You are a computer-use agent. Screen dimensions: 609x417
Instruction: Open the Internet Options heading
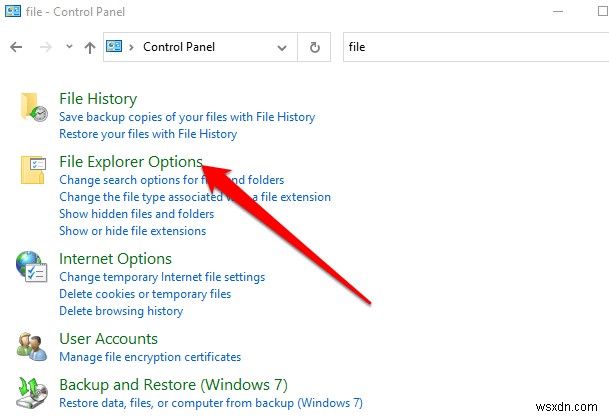[x=115, y=259]
